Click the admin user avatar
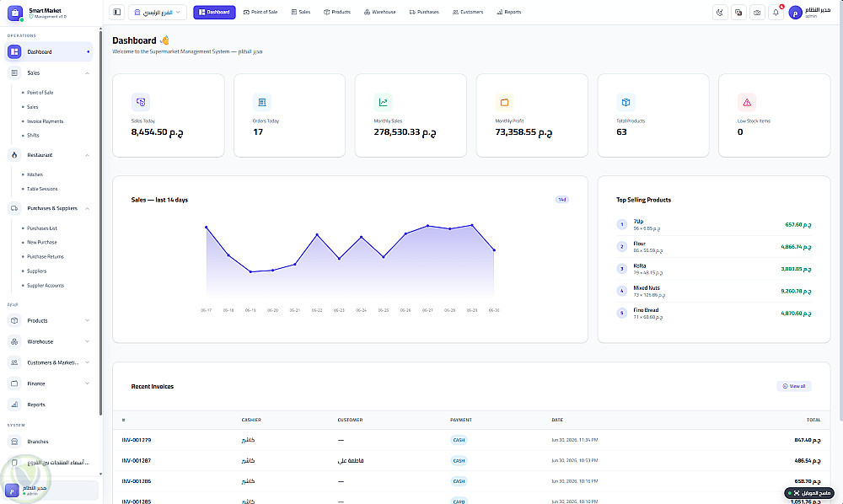This screenshot has height=504, width=843. (795, 13)
